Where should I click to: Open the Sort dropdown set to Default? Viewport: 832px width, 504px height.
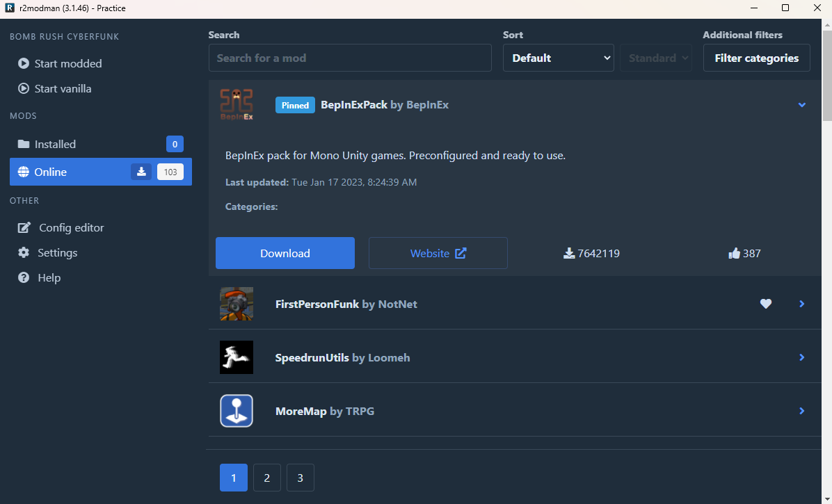point(558,58)
